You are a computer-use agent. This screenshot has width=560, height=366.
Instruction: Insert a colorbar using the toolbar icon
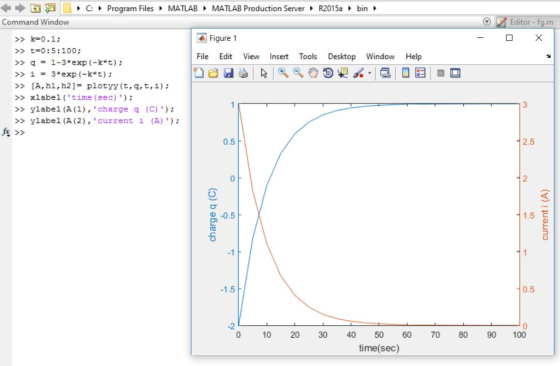[405, 73]
